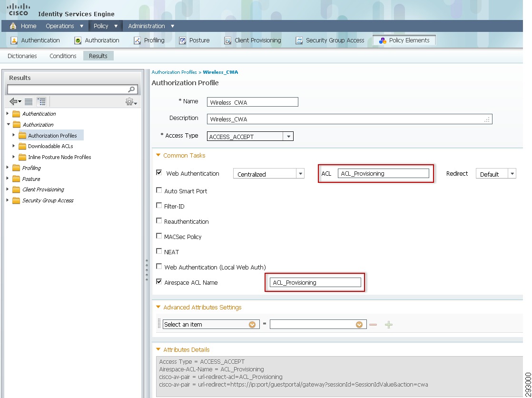532x398 pixels.
Task: Click the Downloadable ACLs folder icon
Action: click(x=22, y=146)
